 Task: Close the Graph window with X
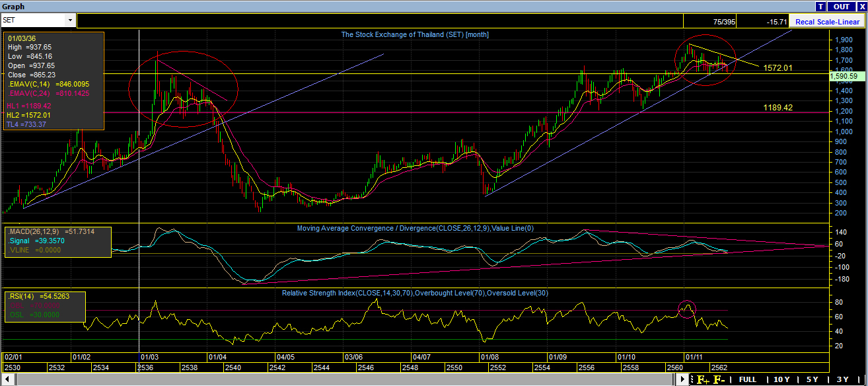coord(861,7)
